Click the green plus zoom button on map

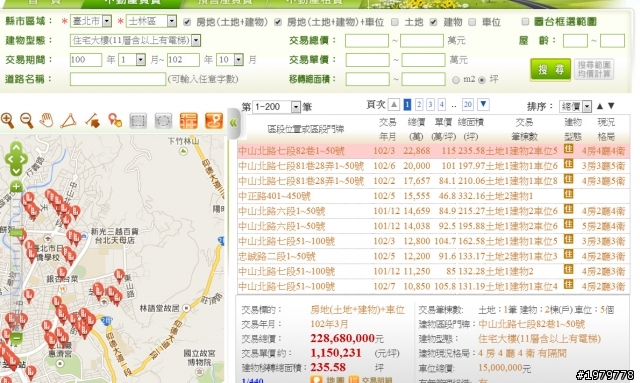(x=16, y=187)
